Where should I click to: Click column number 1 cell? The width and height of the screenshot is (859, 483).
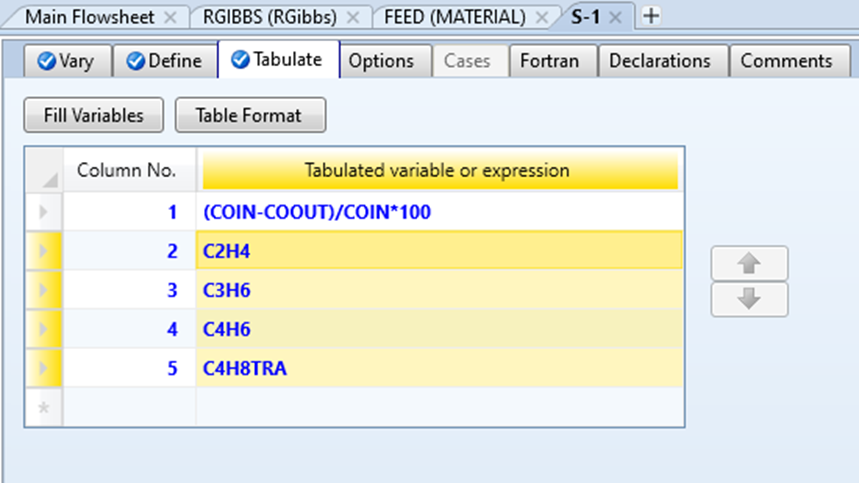(x=129, y=212)
